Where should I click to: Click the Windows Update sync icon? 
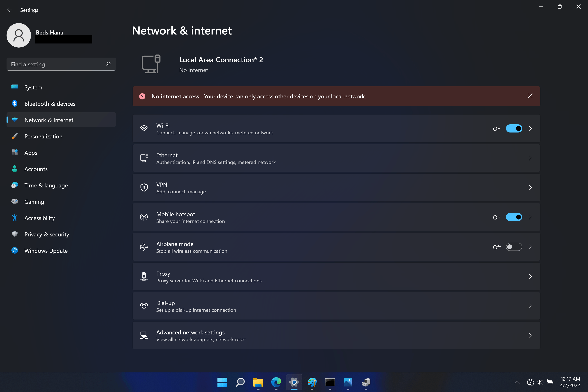(15, 251)
